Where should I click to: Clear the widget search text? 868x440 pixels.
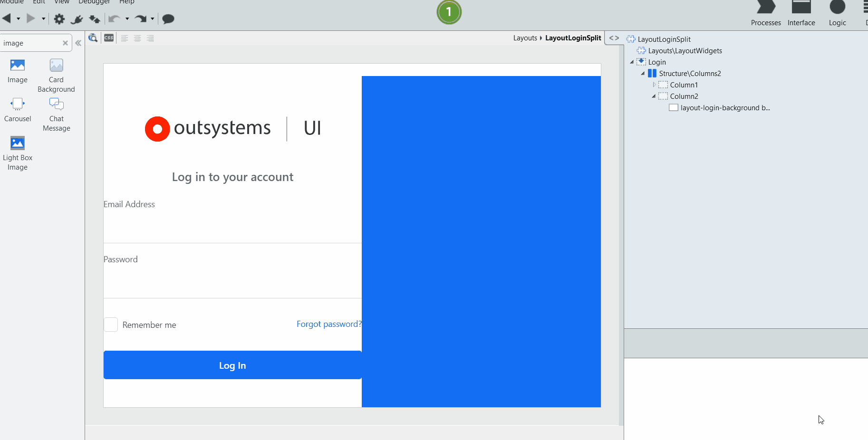point(65,43)
